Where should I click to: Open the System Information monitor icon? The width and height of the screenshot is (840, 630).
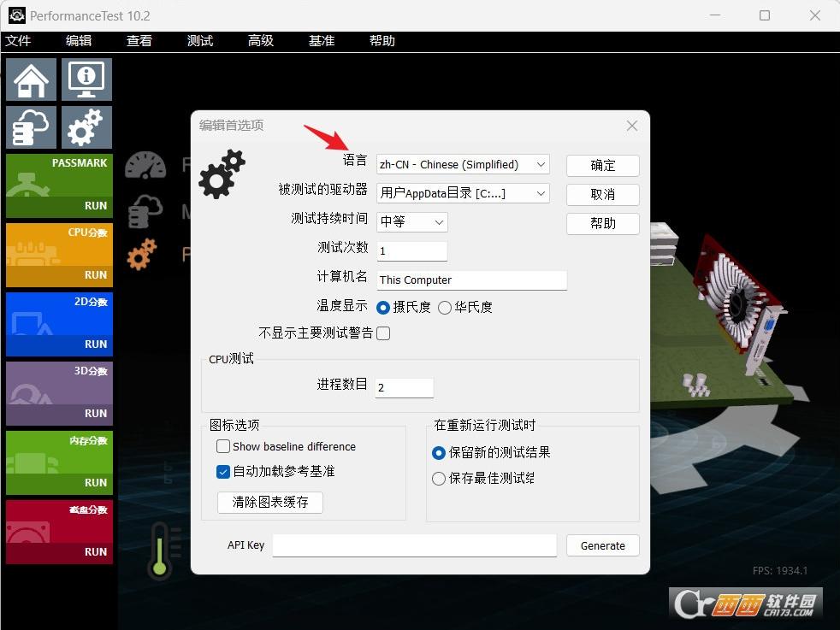86,79
